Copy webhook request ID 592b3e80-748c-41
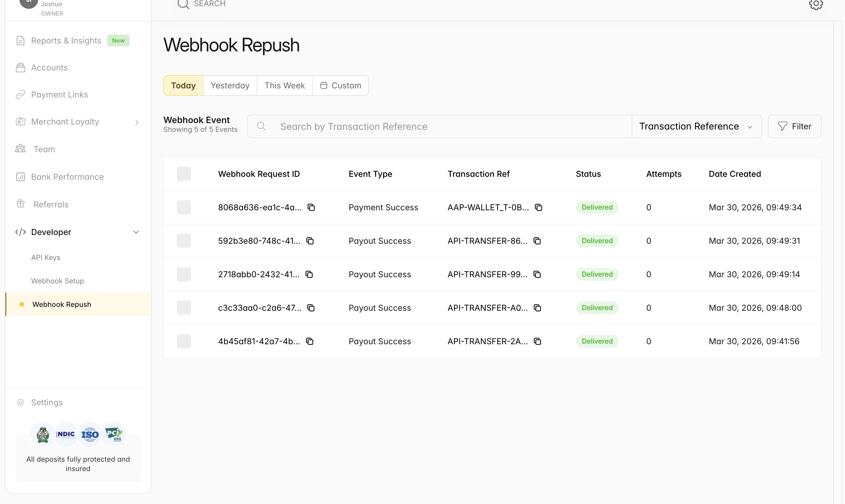 310,241
